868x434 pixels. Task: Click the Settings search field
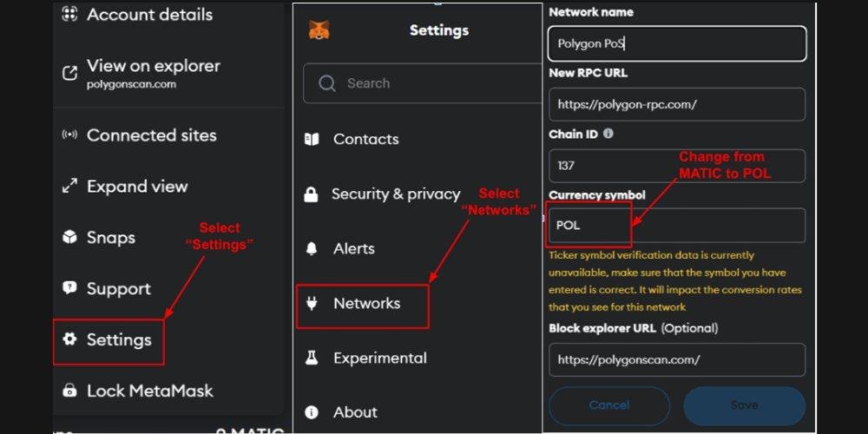pos(423,83)
